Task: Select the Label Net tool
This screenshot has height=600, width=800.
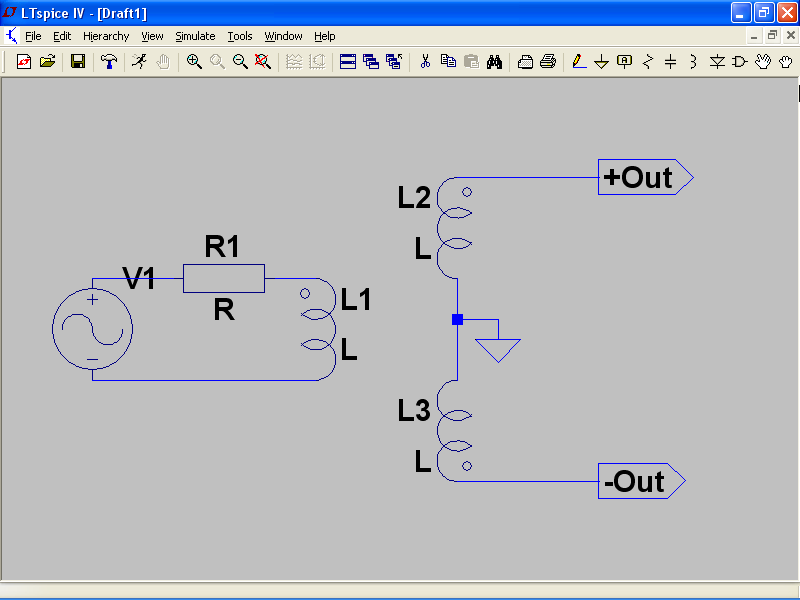Action: coord(624,62)
